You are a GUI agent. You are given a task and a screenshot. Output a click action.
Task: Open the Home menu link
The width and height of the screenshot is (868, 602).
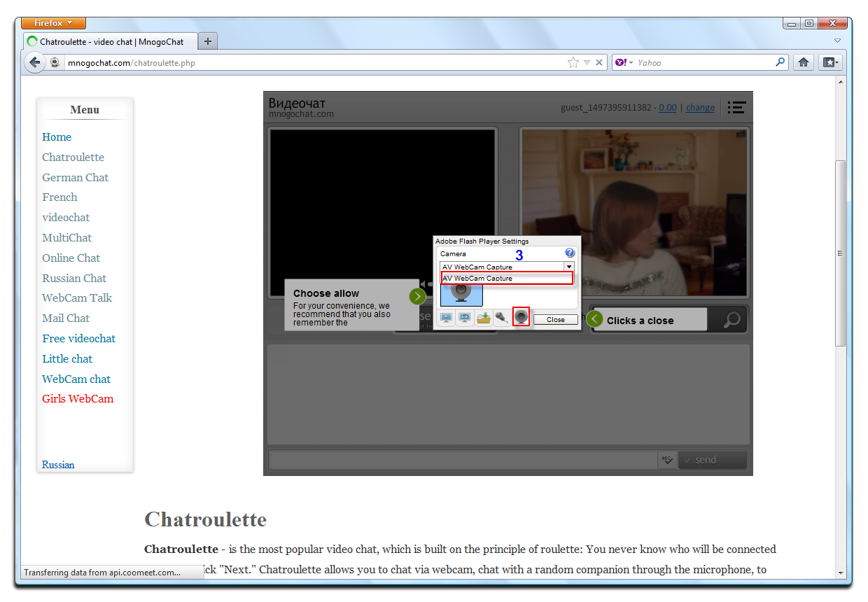(x=57, y=137)
